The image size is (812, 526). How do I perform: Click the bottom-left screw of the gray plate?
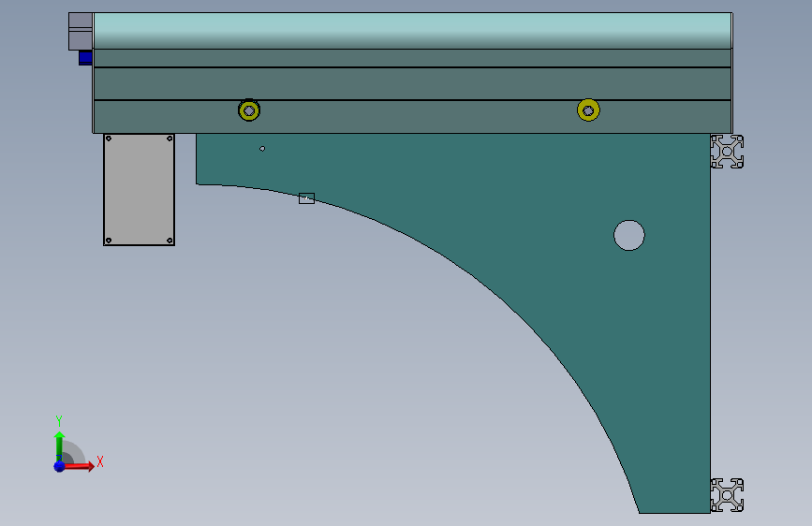click(x=109, y=241)
